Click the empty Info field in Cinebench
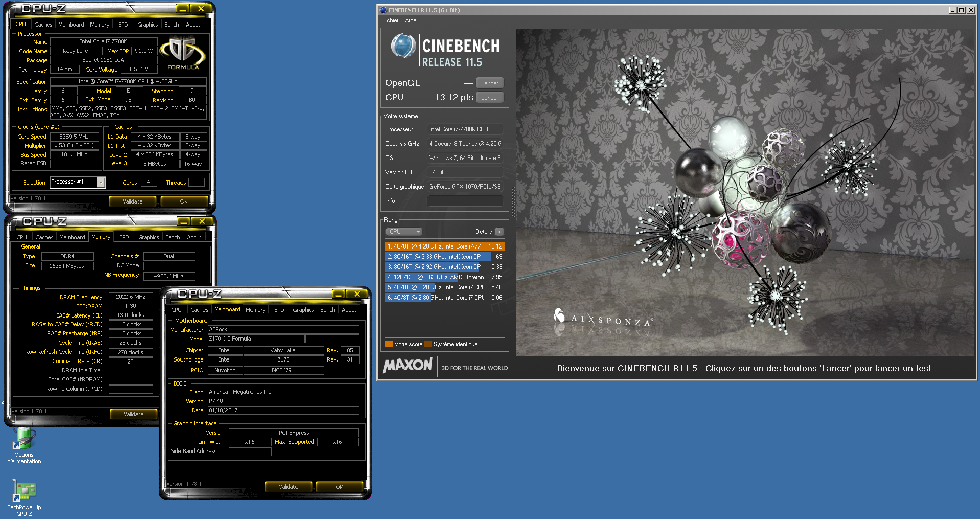This screenshot has width=980, height=519. [465, 201]
